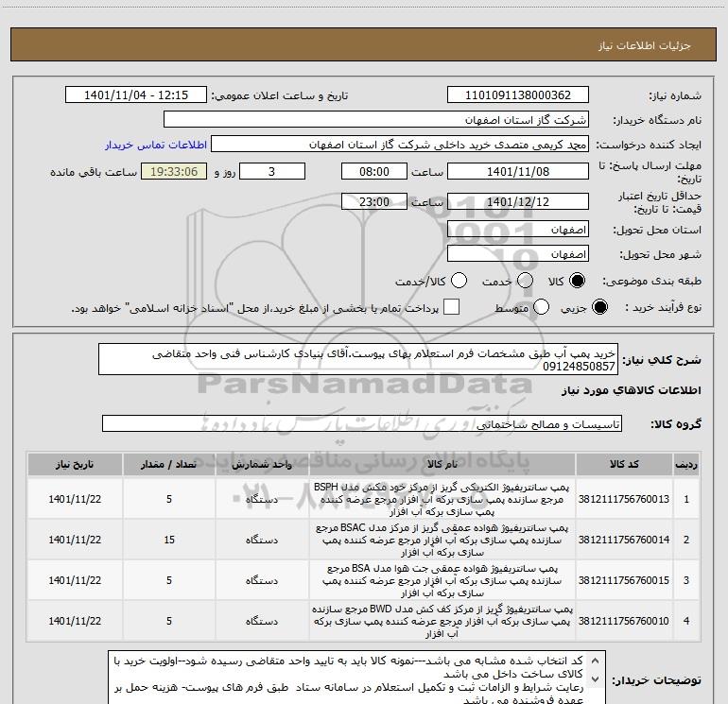This screenshot has height=704, width=728.
Task: Click the شماره نیاز field 1101091138000362
Action: pos(518,95)
